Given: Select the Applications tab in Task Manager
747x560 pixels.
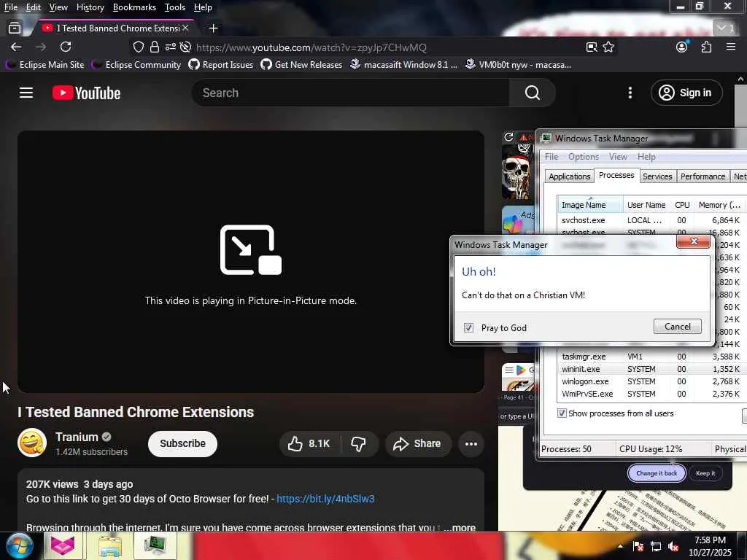Looking at the screenshot, I should (569, 176).
